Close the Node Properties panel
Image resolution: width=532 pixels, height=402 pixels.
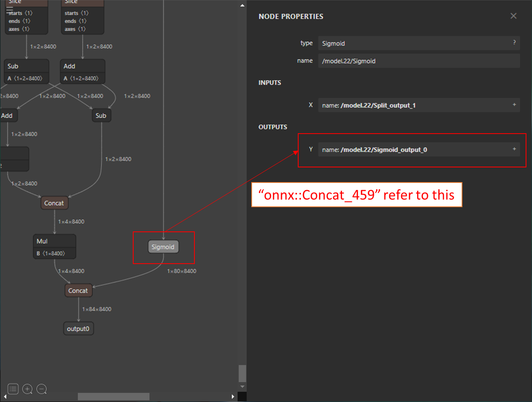[x=513, y=16]
